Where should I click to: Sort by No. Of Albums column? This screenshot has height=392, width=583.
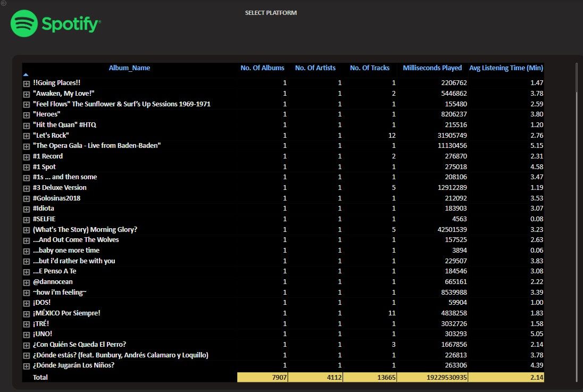[262, 68]
